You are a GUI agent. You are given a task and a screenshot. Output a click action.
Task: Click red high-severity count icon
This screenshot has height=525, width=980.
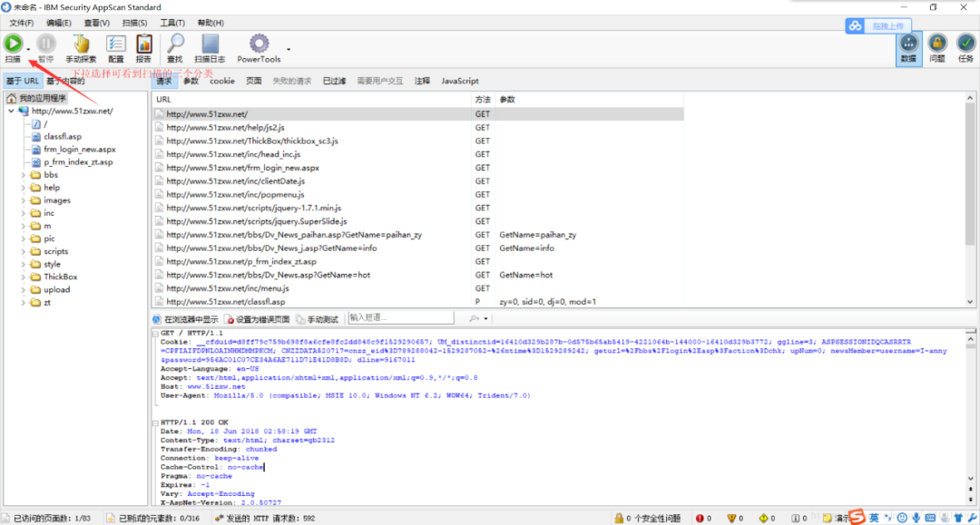[x=700, y=519]
